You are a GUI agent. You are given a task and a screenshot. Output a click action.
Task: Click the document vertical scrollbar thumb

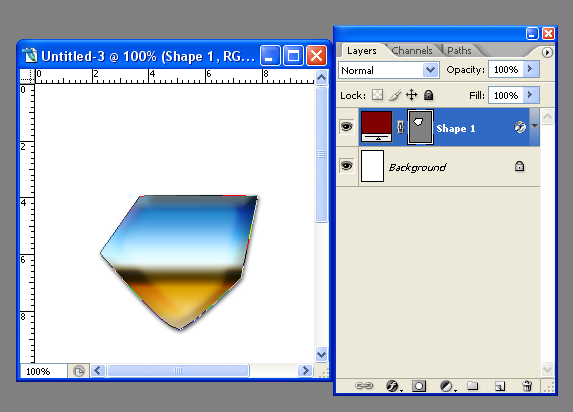click(x=321, y=154)
